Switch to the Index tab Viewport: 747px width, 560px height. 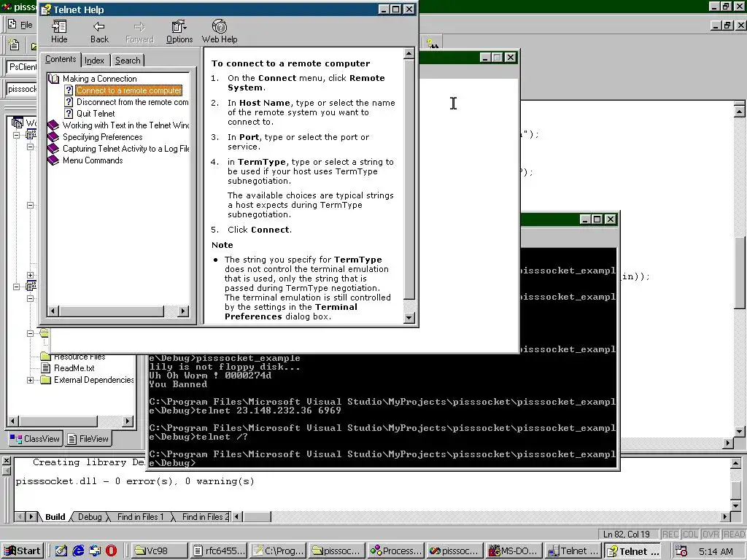(x=94, y=61)
